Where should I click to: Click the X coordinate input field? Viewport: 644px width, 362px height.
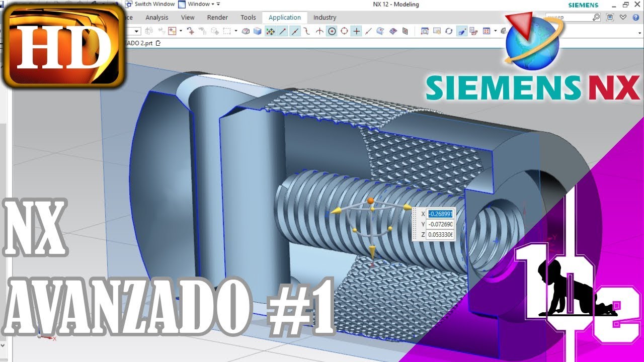[x=440, y=213]
